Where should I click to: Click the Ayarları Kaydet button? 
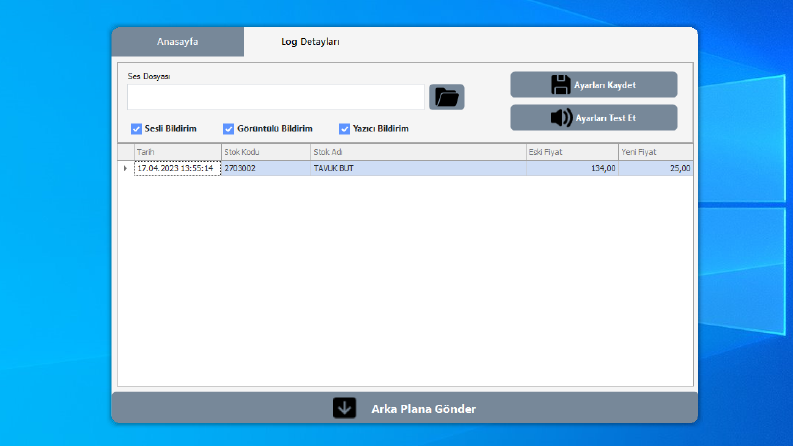pyautogui.click(x=594, y=85)
